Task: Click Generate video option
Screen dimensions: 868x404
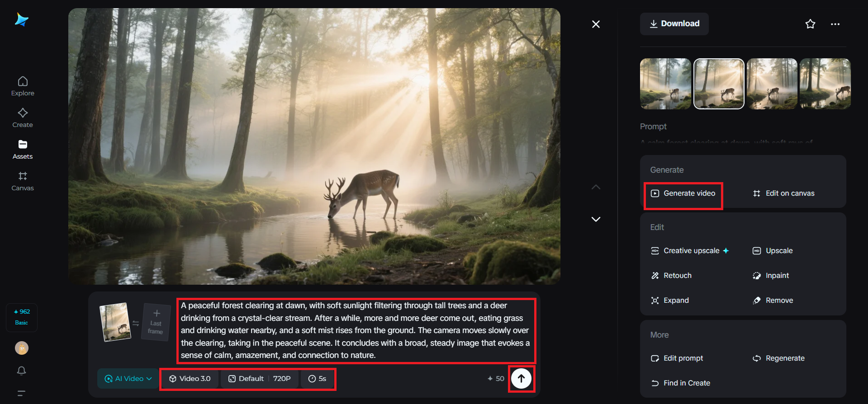Action: pos(683,193)
